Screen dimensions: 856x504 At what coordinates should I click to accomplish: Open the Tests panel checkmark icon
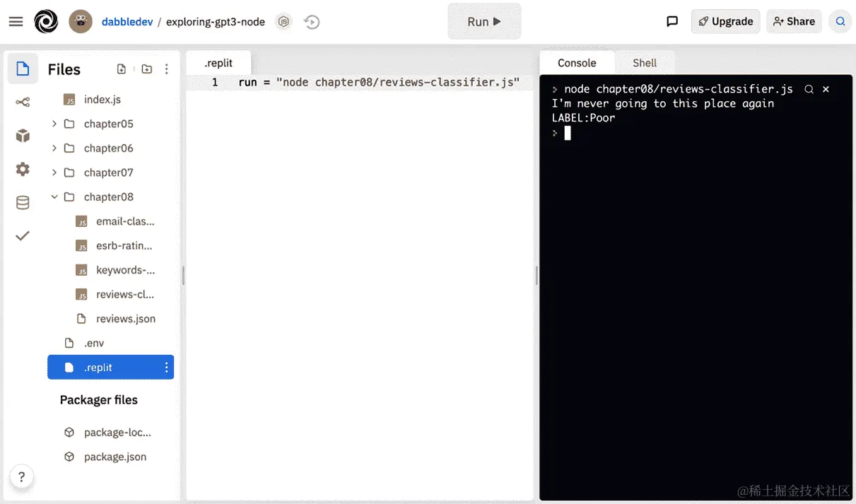[x=22, y=235]
